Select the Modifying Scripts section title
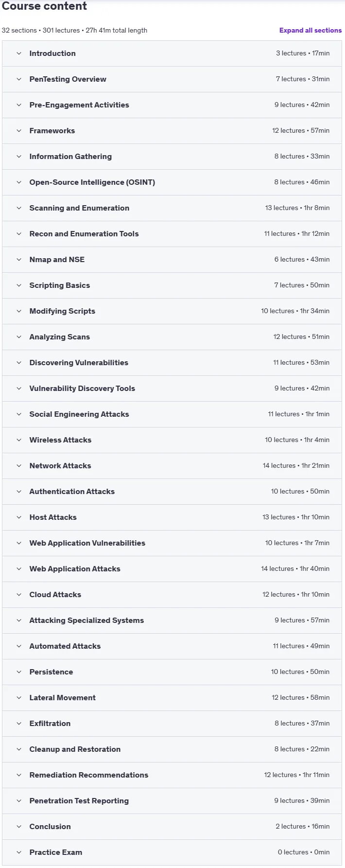 pos(62,311)
